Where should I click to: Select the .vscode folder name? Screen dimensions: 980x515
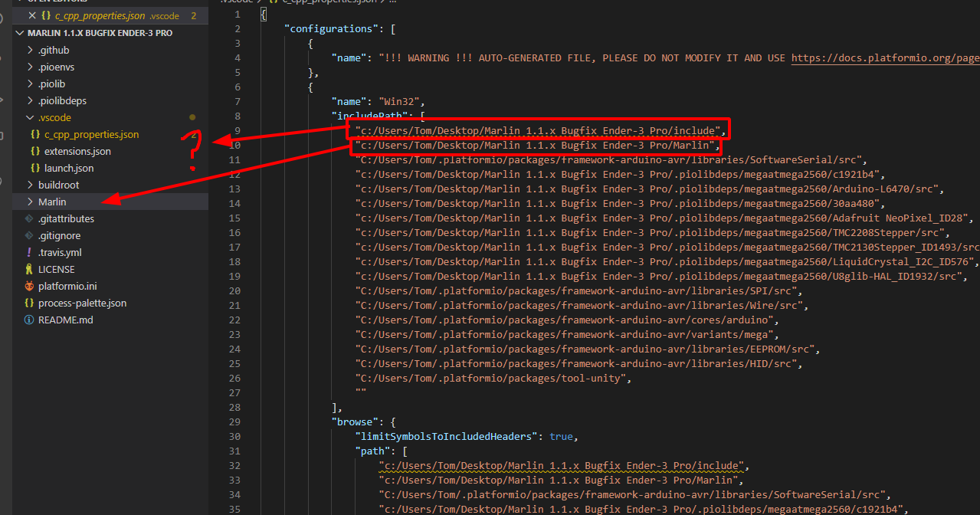54,117
